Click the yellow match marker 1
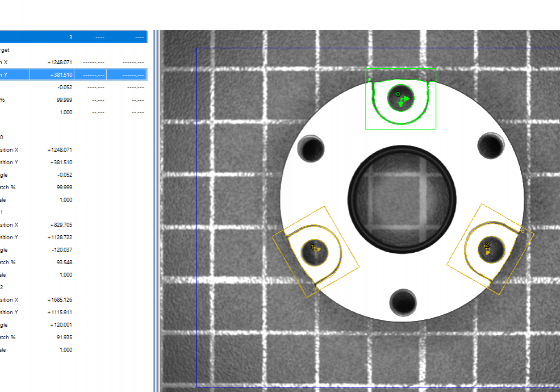 click(314, 249)
